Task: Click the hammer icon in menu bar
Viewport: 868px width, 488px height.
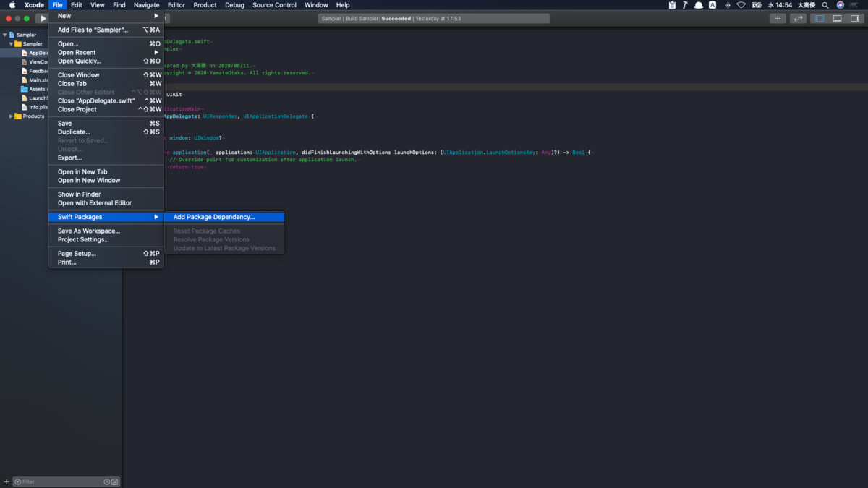Action: tap(685, 5)
